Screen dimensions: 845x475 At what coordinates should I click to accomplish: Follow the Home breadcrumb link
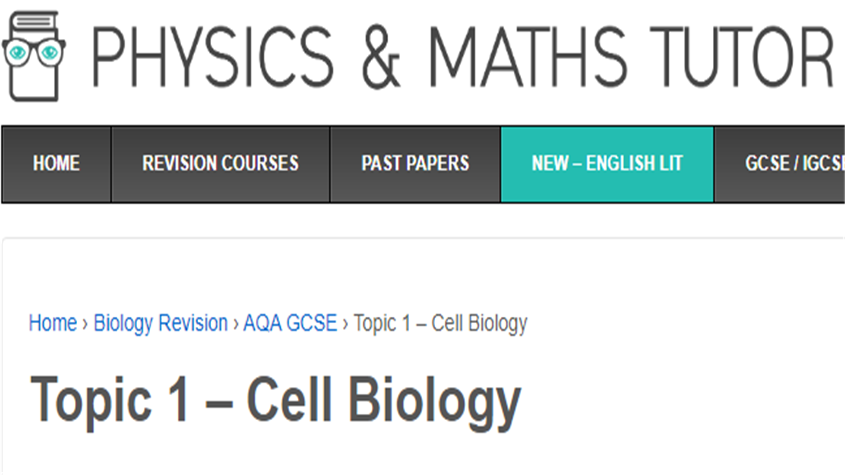(x=53, y=324)
